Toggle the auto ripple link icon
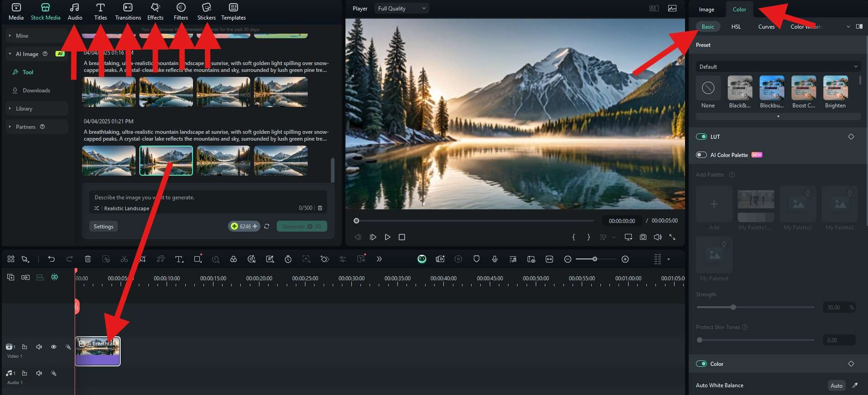 25,277
